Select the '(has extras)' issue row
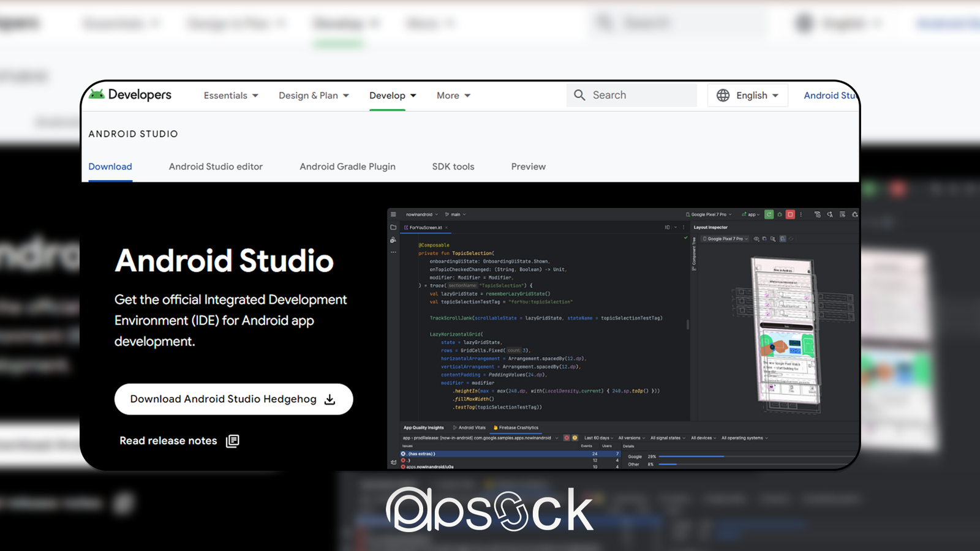The width and height of the screenshot is (980, 551). point(510,454)
